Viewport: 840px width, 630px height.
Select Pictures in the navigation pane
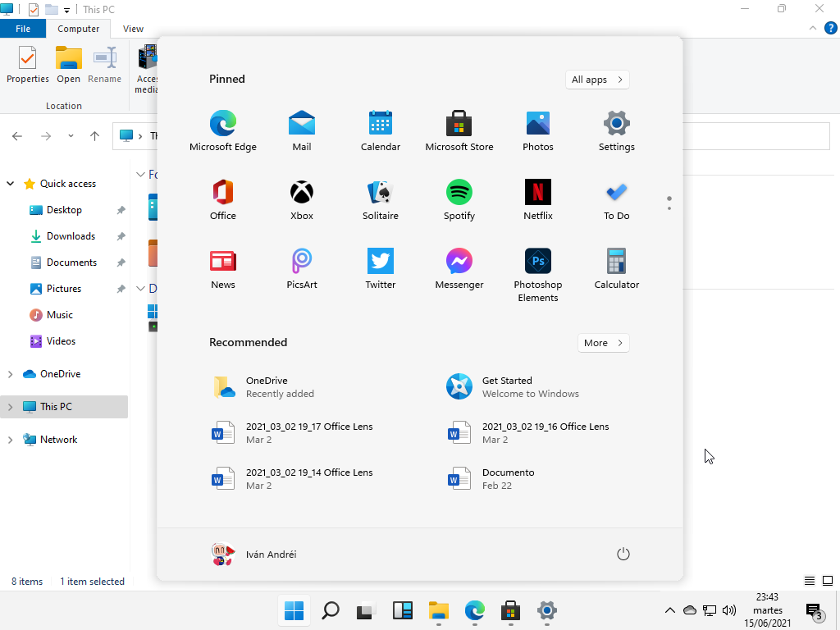point(64,289)
